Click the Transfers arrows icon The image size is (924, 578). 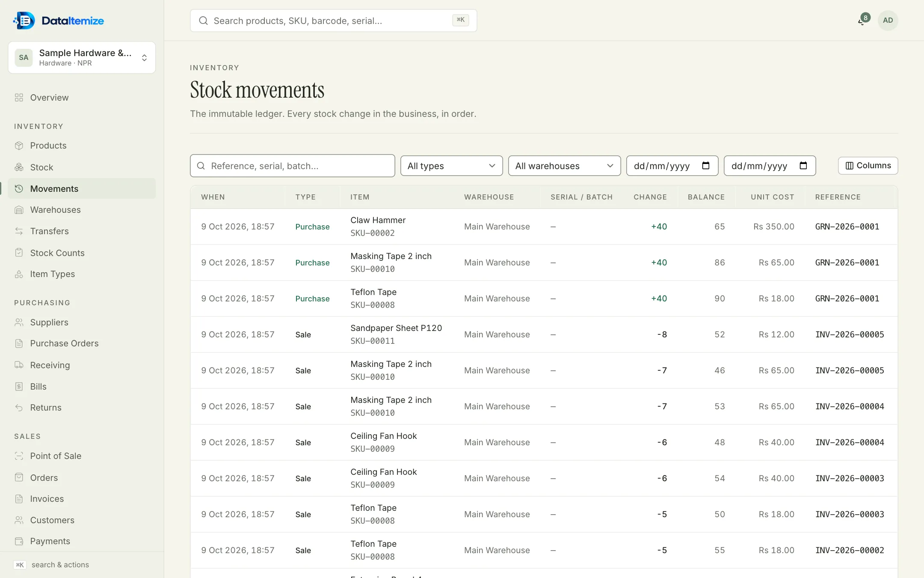[19, 231]
